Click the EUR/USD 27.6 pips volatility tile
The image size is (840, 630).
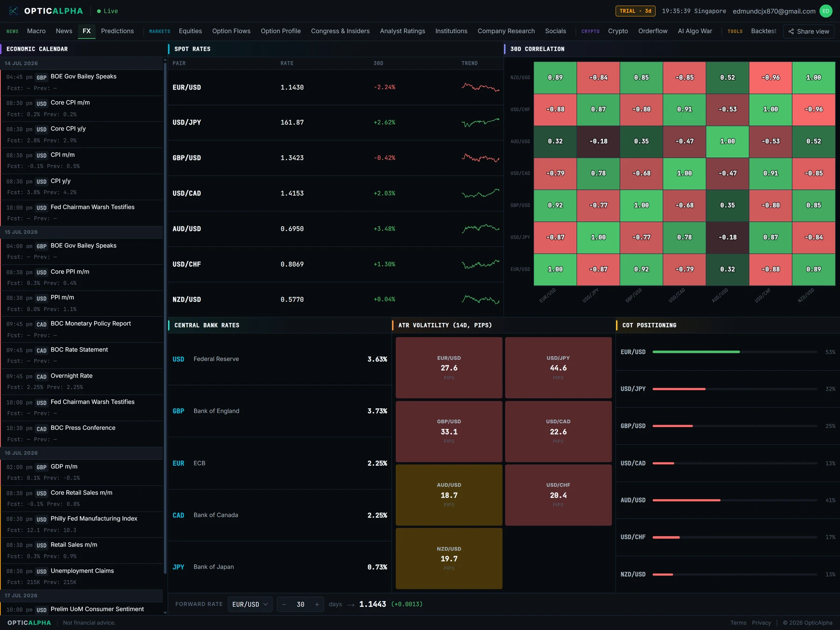449,368
